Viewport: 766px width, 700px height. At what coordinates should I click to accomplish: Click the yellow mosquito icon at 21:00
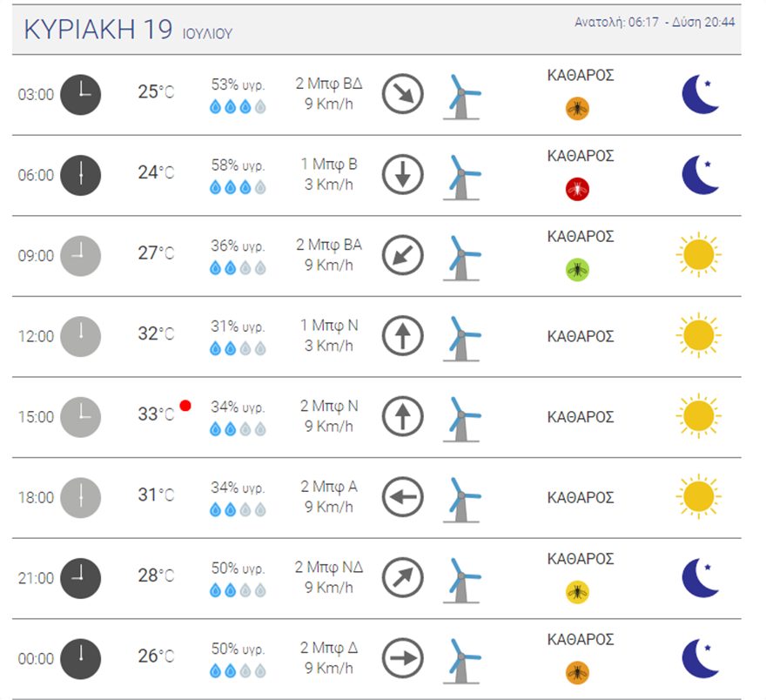click(577, 592)
